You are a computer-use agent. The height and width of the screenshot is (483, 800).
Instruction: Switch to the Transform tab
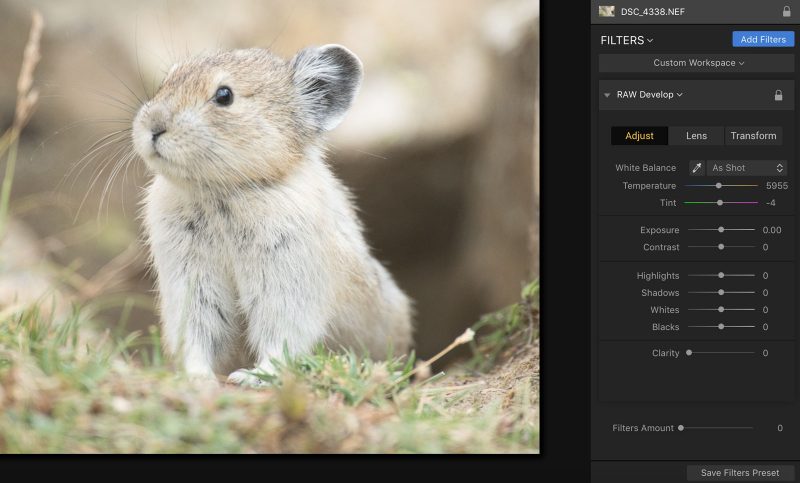click(x=754, y=136)
